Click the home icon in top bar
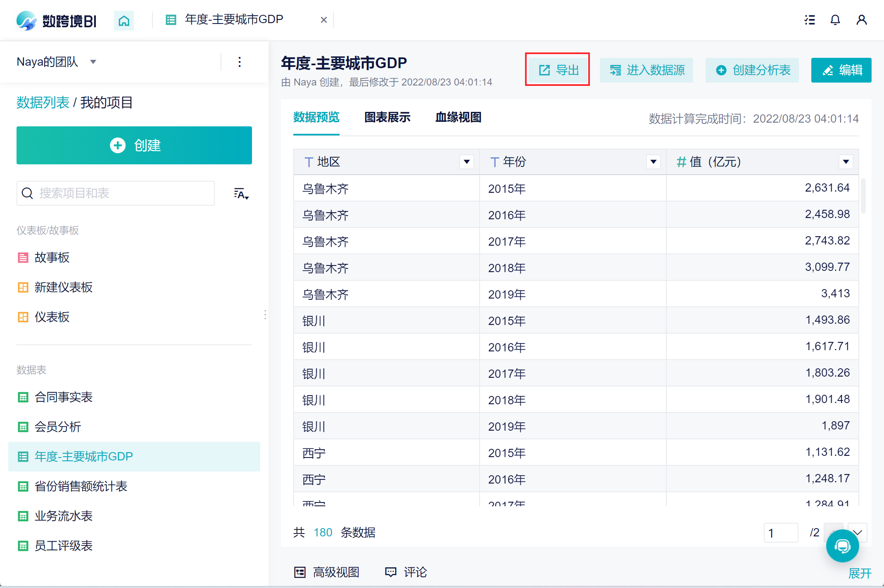884x588 pixels. point(124,20)
